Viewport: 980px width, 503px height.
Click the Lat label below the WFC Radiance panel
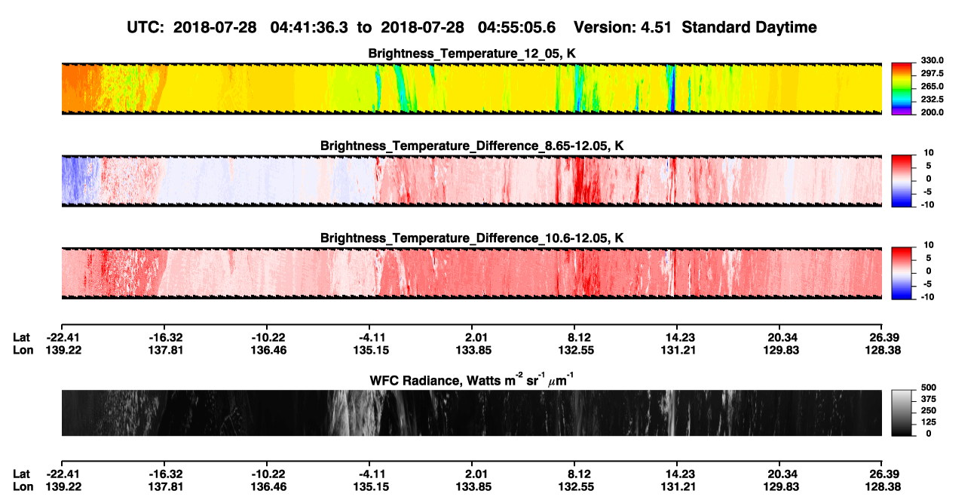click(22, 474)
